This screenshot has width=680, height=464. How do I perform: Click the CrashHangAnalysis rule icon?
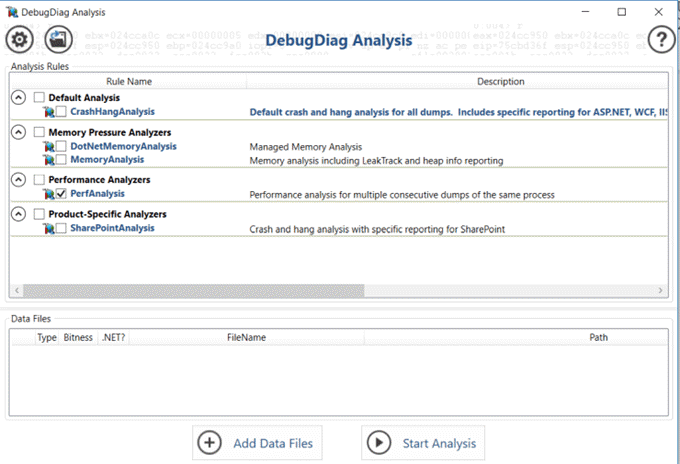tap(49, 112)
